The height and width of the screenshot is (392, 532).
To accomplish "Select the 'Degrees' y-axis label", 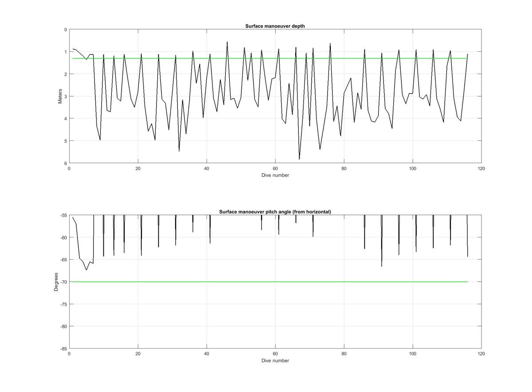I will (x=56, y=282).
